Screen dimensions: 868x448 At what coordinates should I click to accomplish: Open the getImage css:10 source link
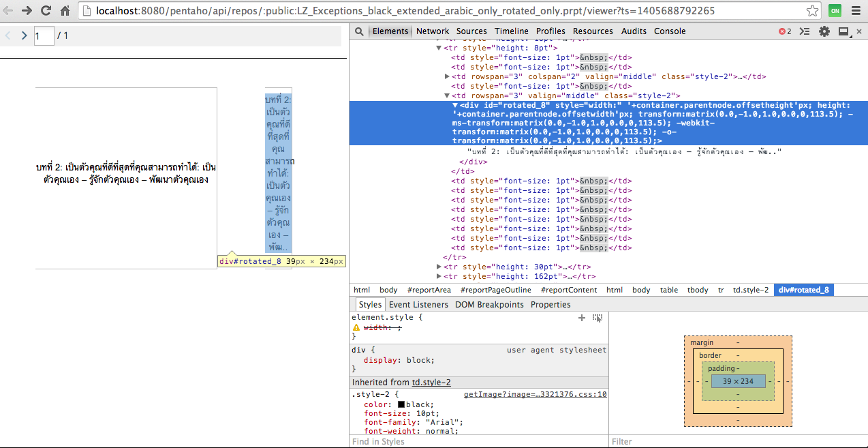click(x=535, y=394)
